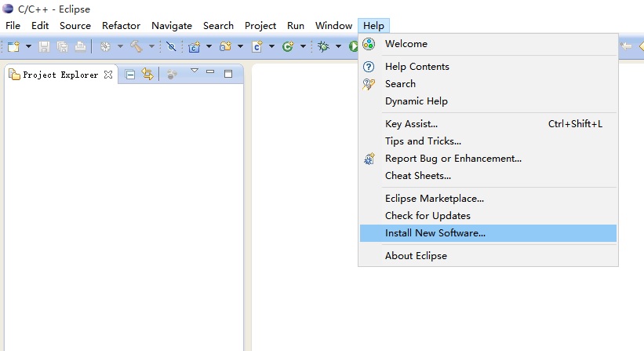The image size is (644, 351).
Task: Close the Project Explorer view
Action: (108, 75)
